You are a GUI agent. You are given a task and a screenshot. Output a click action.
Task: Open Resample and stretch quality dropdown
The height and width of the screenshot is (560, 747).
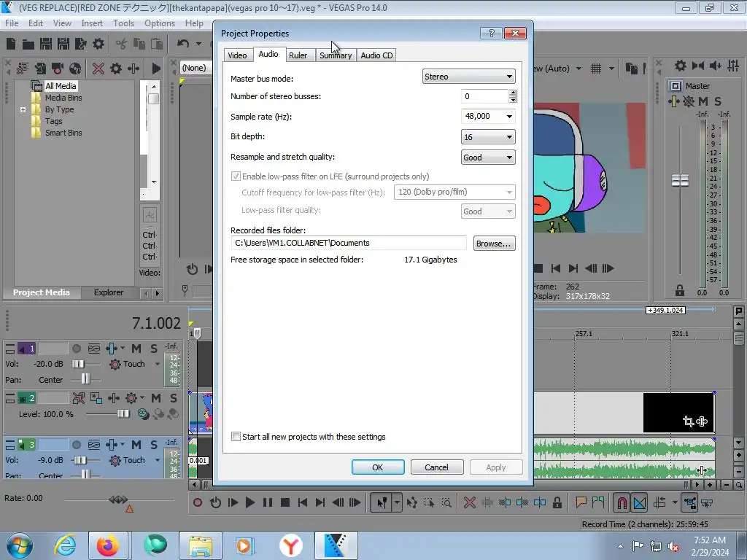pos(488,157)
